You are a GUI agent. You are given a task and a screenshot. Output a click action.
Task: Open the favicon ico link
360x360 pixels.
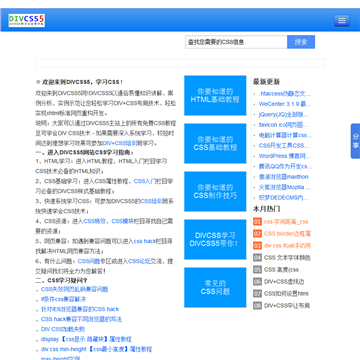(x=284, y=125)
